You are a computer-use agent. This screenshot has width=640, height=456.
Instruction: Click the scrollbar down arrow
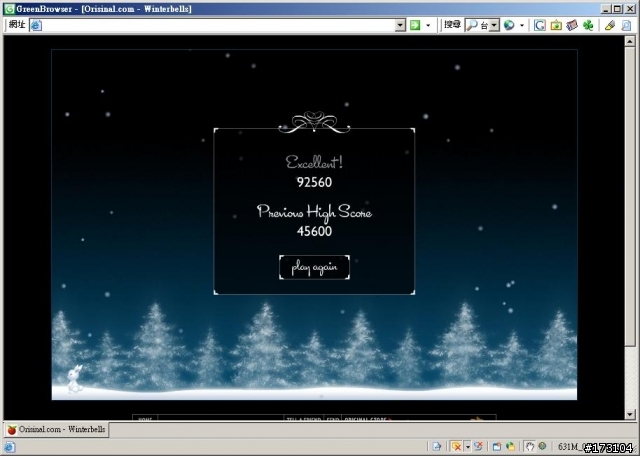point(630,414)
